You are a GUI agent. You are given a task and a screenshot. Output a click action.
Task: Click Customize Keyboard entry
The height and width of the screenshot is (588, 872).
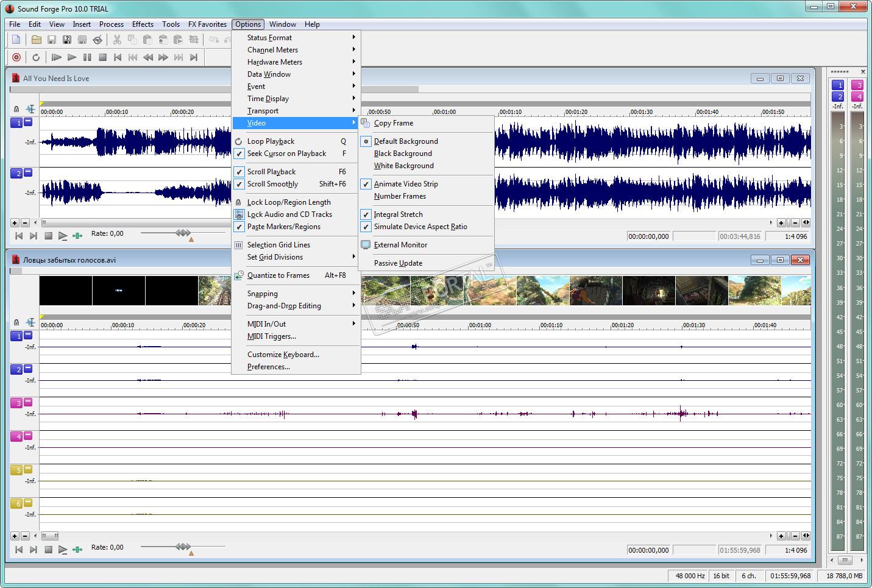(283, 355)
